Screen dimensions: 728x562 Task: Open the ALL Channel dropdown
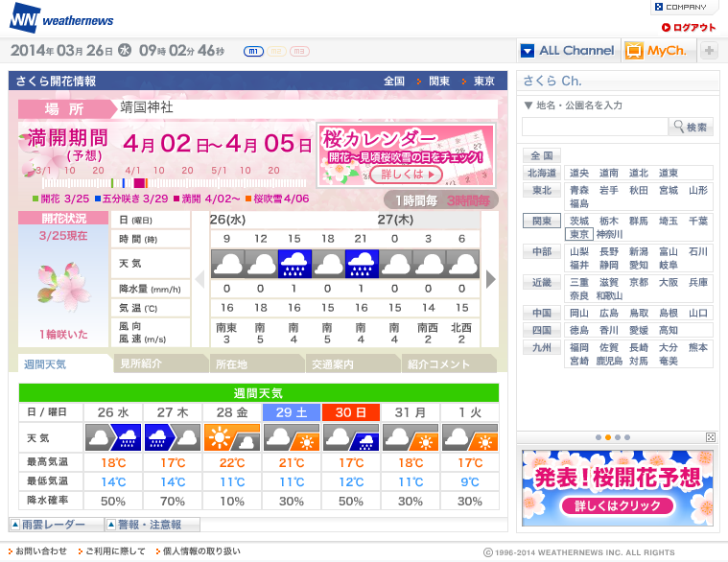pyautogui.click(x=568, y=50)
